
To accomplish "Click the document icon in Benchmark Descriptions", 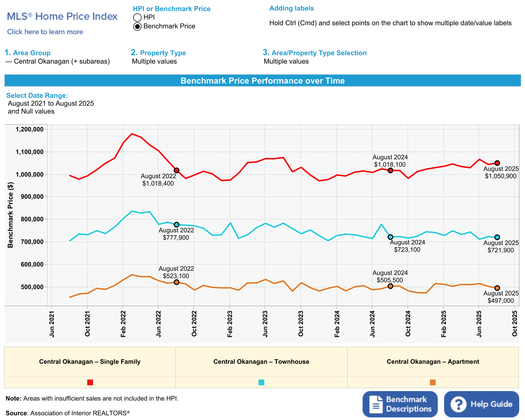I will click(376, 404).
